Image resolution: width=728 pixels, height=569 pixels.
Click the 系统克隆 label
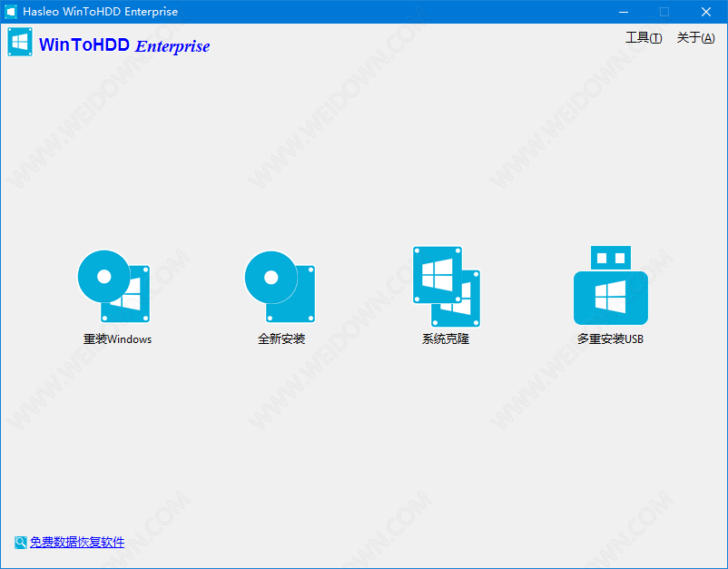click(446, 339)
